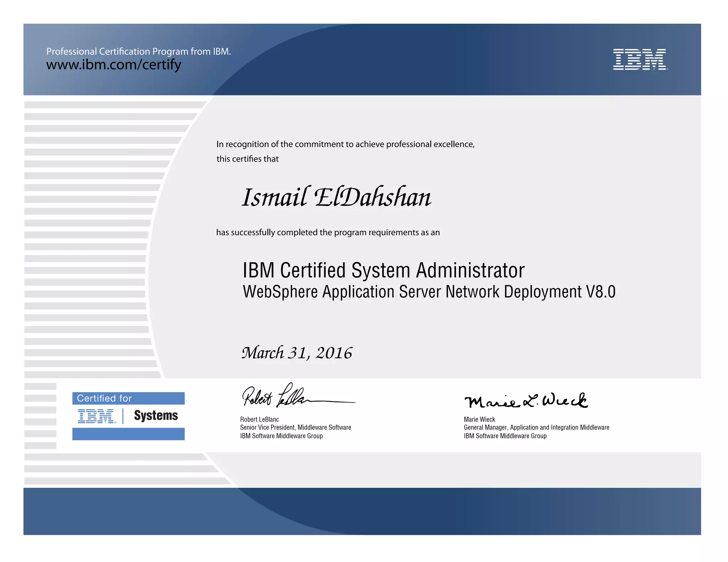Click the Systems text in badge
This screenshot has height=562, width=728.
(x=156, y=416)
